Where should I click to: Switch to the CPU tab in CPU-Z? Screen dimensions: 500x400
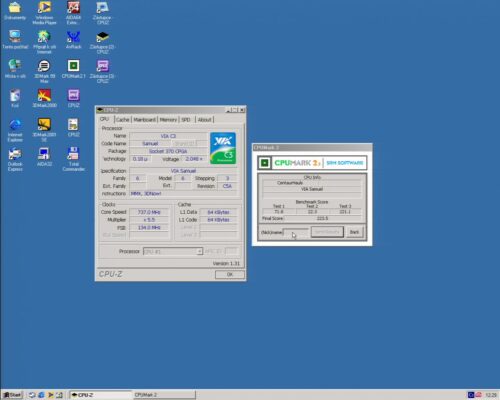pyautogui.click(x=104, y=119)
